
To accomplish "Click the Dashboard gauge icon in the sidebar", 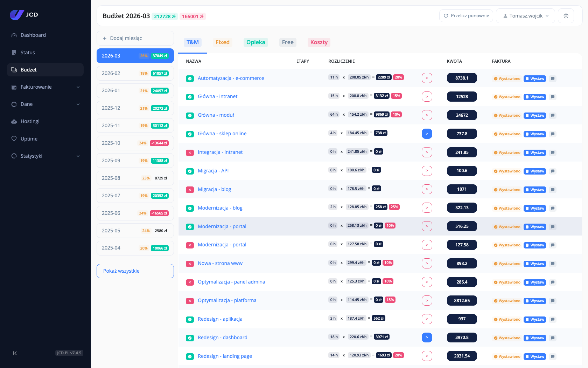I will pyautogui.click(x=14, y=35).
